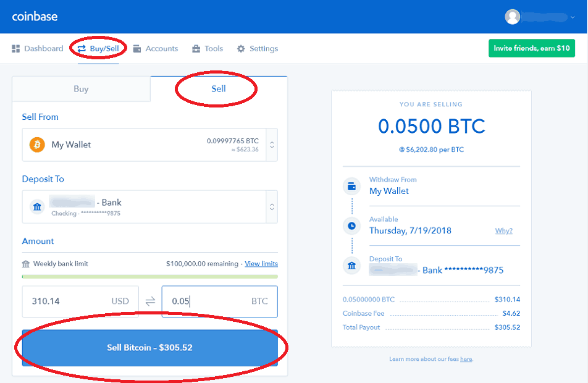Image resolution: width=588 pixels, height=383 pixels.
Task: Expand the account menu chevron in header
Action: (572, 17)
